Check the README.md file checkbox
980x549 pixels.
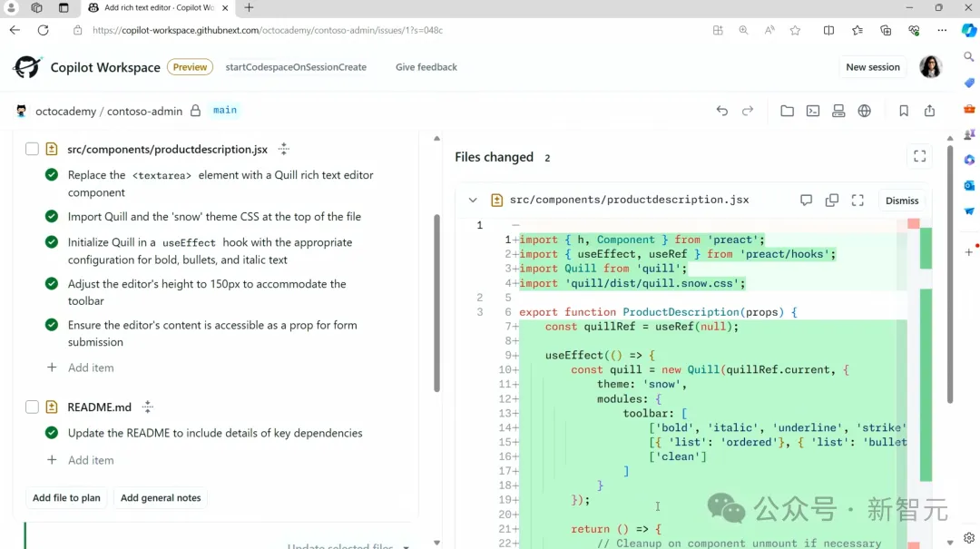coord(32,407)
